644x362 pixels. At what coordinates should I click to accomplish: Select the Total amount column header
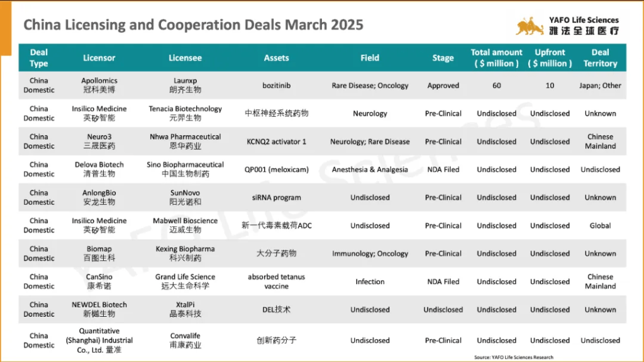[497, 58]
